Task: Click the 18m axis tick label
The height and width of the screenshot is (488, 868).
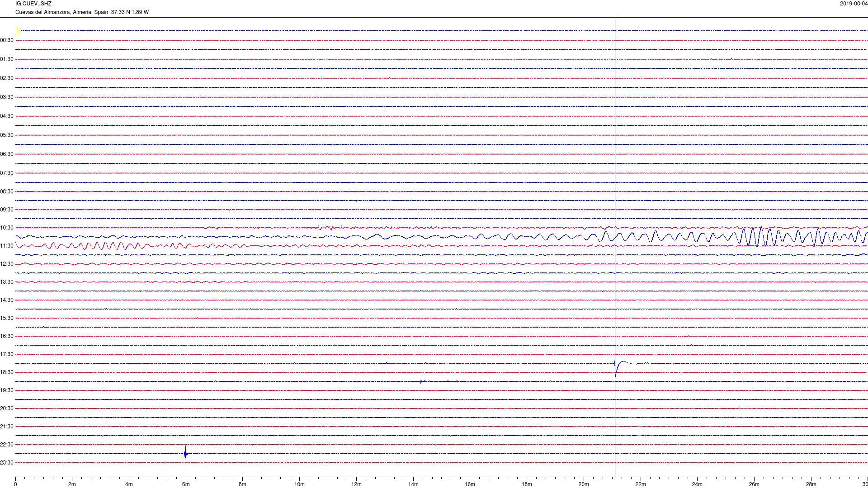Action: click(x=527, y=484)
